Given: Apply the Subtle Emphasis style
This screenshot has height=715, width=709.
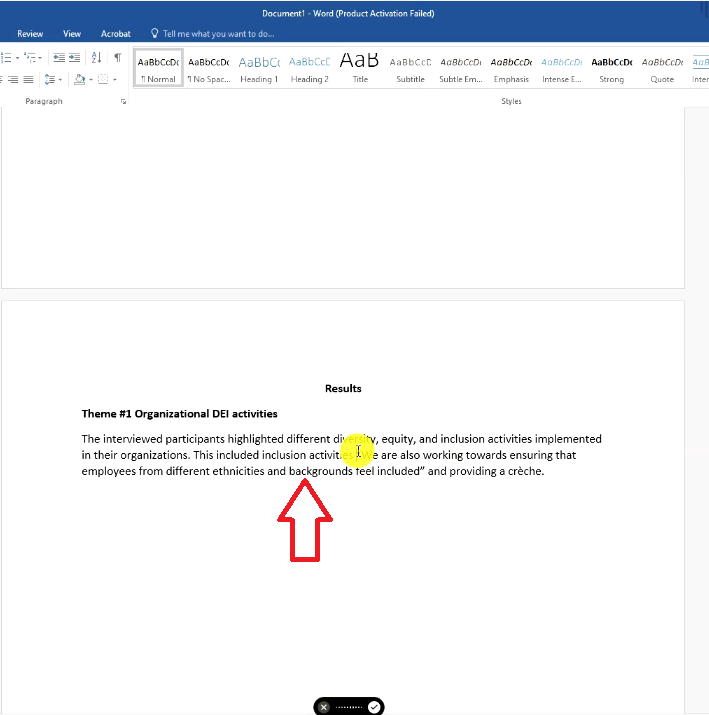Looking at the screenshot, I should (461, 68).
